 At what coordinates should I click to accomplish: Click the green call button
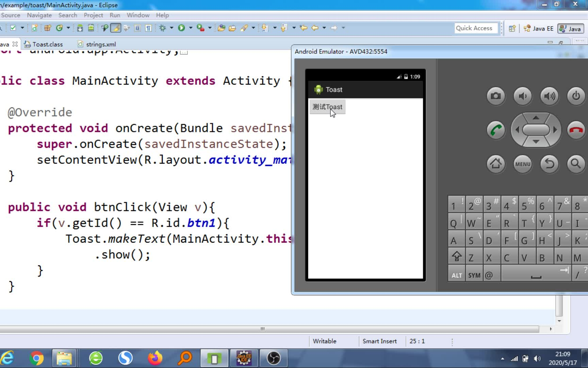(496, 130)
